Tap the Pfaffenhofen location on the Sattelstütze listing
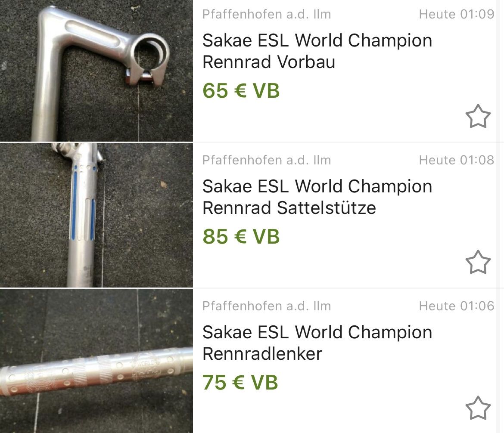Viewport: 504px width, 433px height. point(267,160)
